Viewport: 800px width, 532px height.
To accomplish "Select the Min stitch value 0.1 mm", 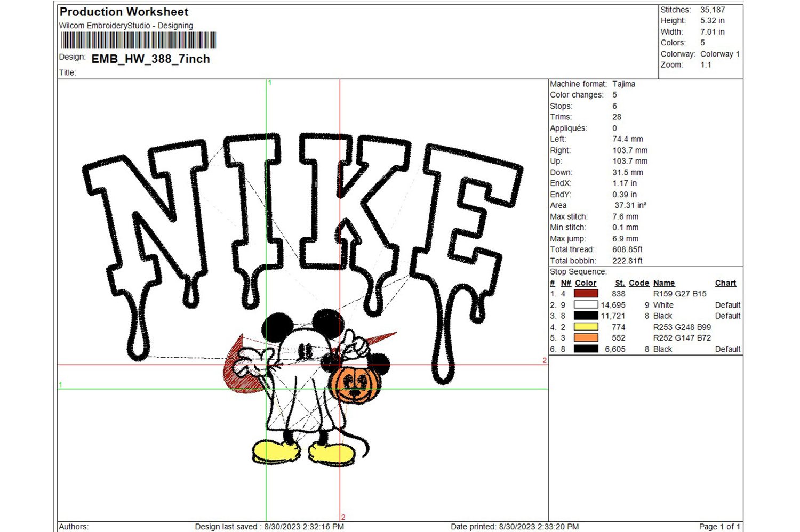I will click(625, 228).
